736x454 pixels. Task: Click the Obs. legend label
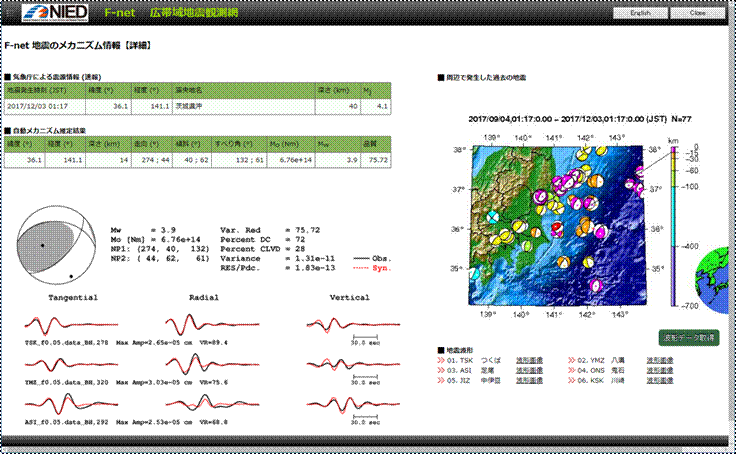pos(382,259)
